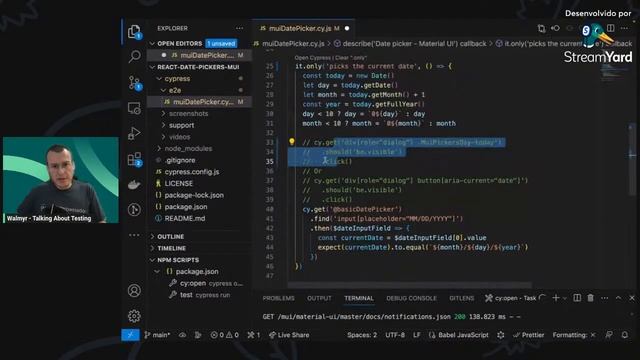Click Spaces: 2 indentation setting
Viewport: 640px width, 360px height.
362,335
